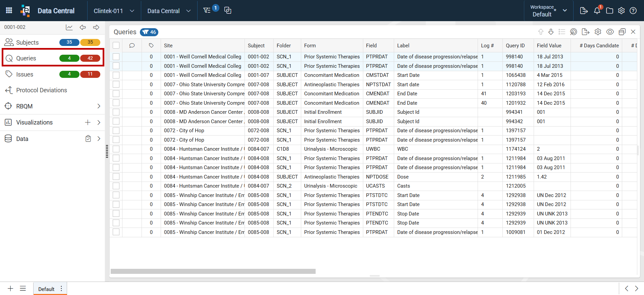Check the row with Query ID 1174124

tap(116, 149)
